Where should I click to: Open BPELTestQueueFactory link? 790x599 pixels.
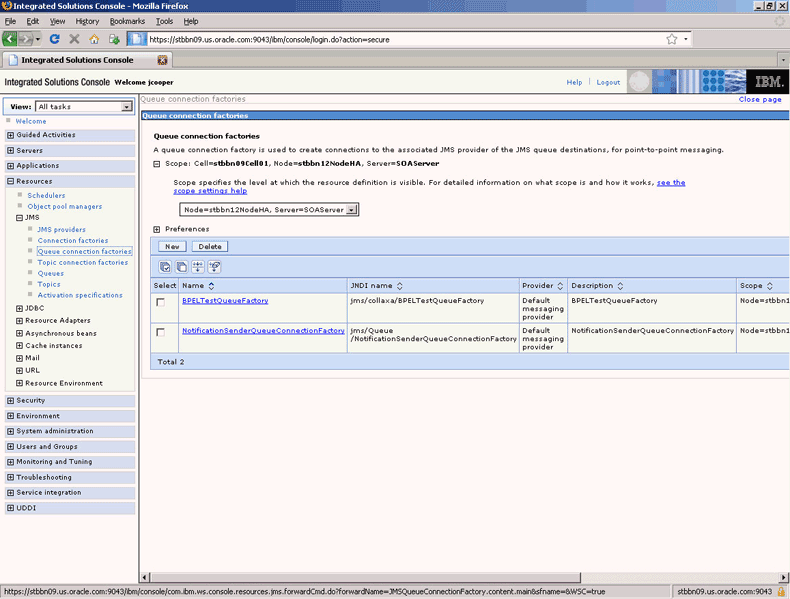(225, 301)
